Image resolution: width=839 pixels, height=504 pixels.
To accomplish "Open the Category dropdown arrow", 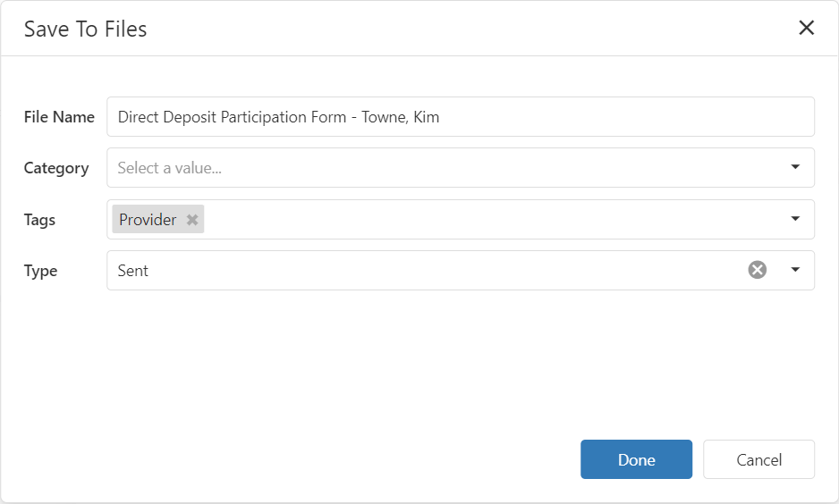I will [795, 167].
